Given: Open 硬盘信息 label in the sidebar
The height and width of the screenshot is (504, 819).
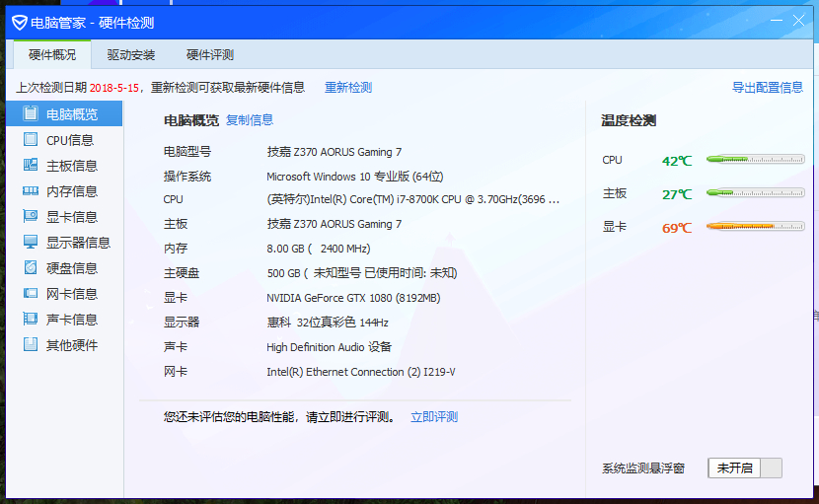Looking at the screenshot, I should coord(72,268).
